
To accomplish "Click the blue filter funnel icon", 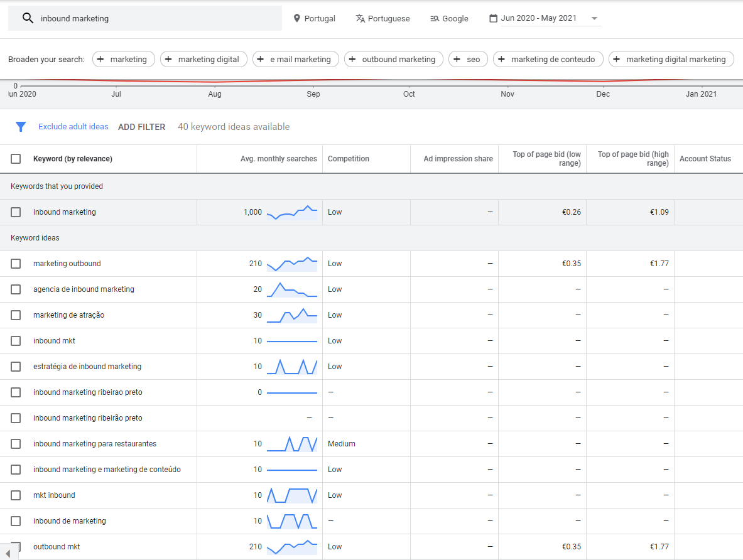I will point(21,127).
